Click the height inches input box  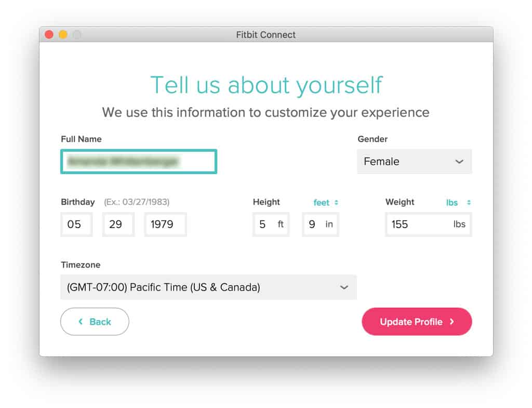[320, 225]
